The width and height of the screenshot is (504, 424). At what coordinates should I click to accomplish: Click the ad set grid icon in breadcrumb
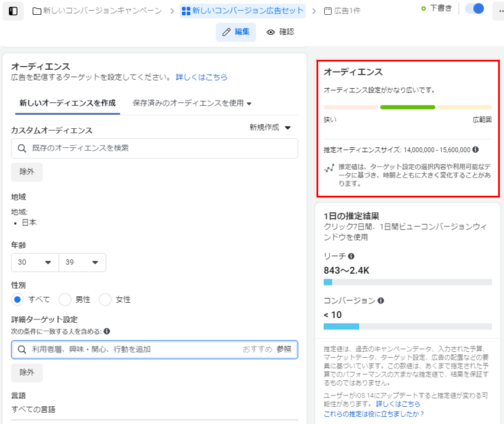coord(186,11)
